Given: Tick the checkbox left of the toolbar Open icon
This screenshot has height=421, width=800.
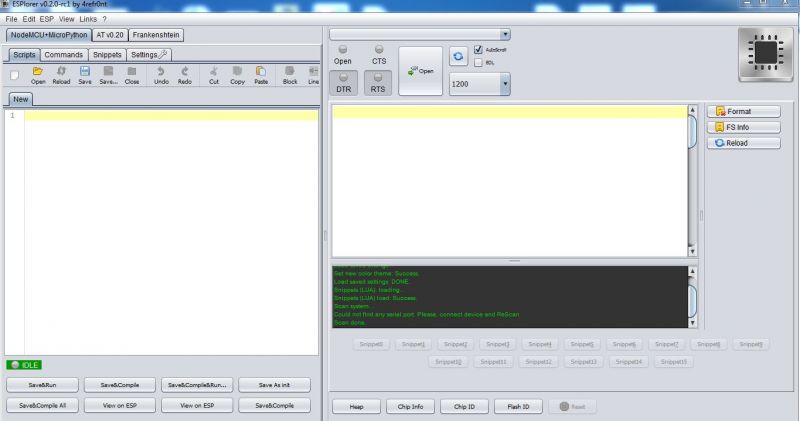Looking at the screenshot, I should [x=14, y=76].
